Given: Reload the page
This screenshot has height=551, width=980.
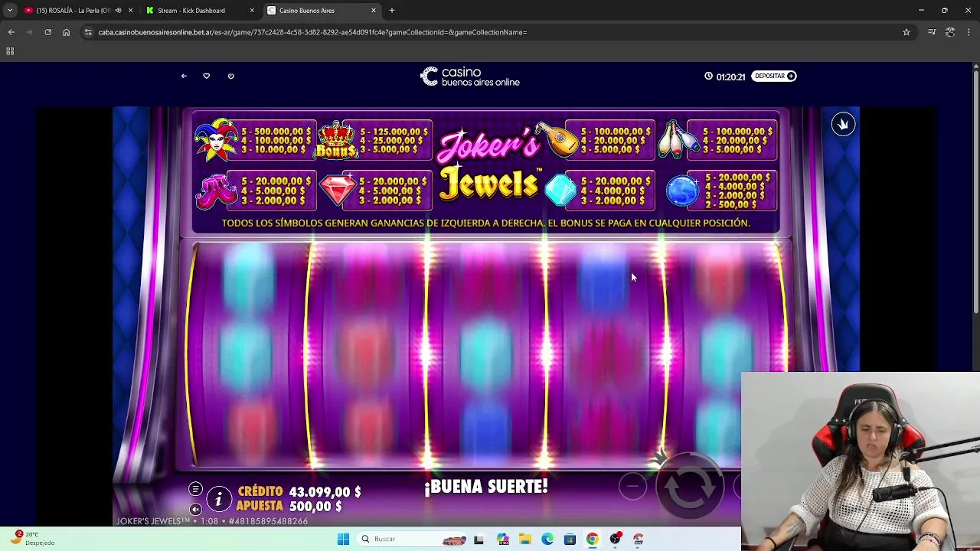Looking at the screenshot, I should [47, 32].
